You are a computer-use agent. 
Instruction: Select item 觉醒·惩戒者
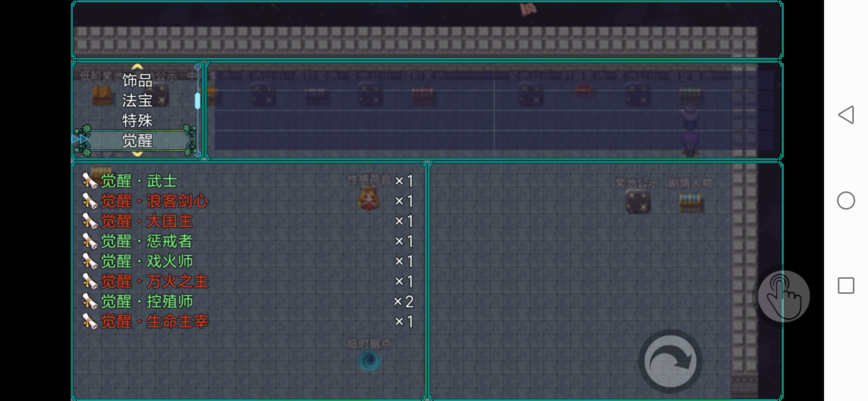tap(248, 241)
